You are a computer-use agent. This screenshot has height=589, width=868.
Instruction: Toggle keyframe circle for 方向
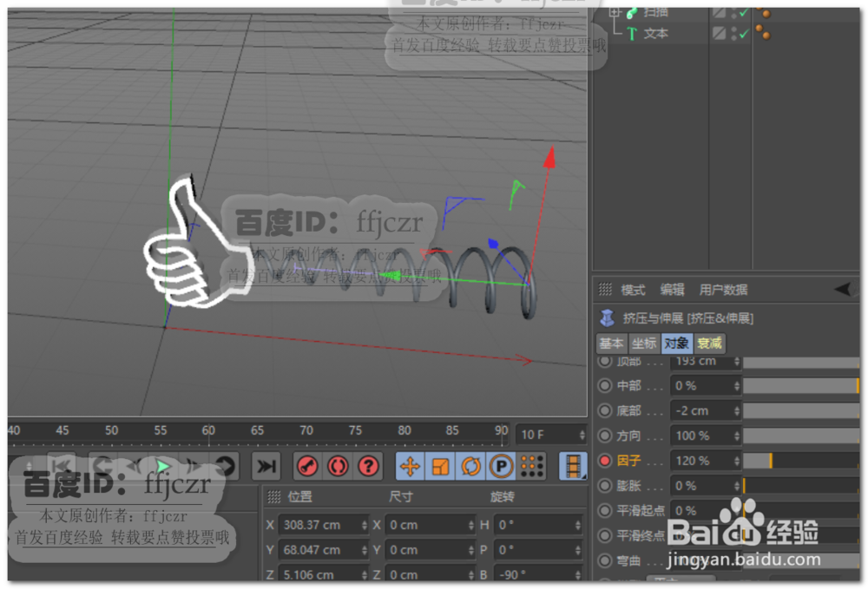[605, 435]
